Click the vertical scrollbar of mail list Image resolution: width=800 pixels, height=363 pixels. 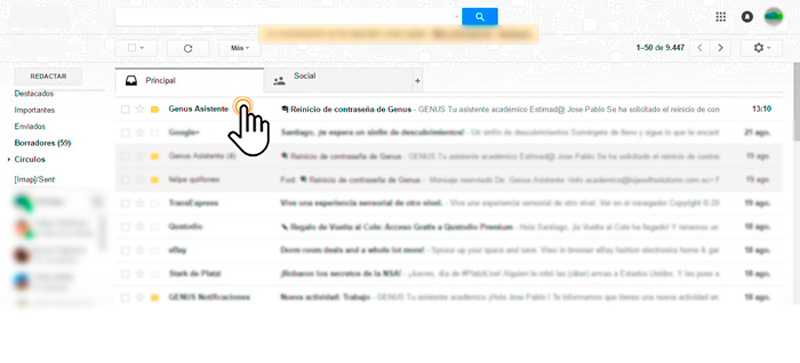796,102
